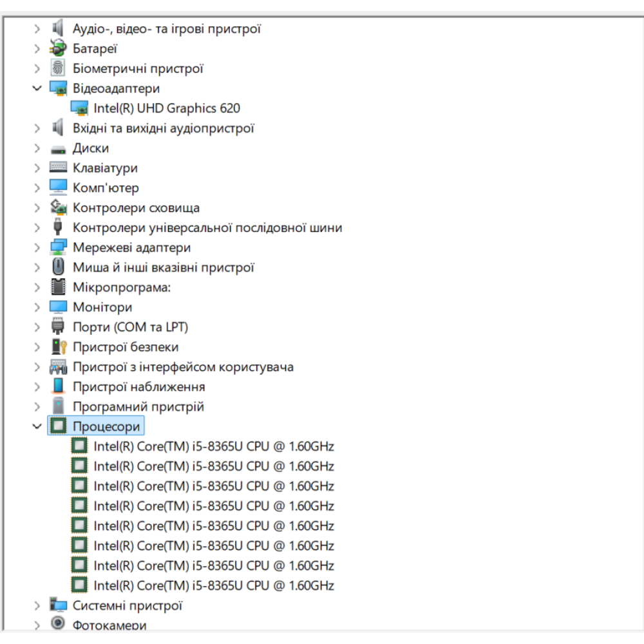The height and width of the screenshot is (644, 644).
Task: Click the Мережеві адаптери network icon
Action: coord(58,247)
